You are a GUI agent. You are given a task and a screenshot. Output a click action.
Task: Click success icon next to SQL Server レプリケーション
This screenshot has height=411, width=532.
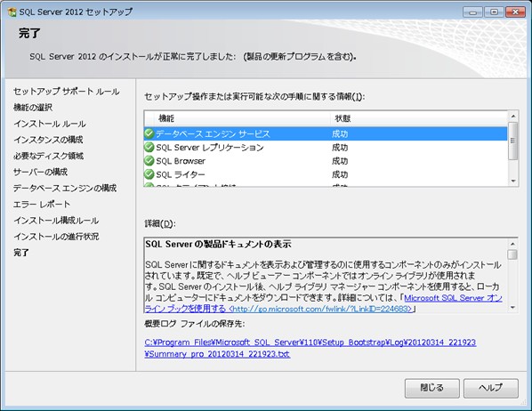[149, 147]
